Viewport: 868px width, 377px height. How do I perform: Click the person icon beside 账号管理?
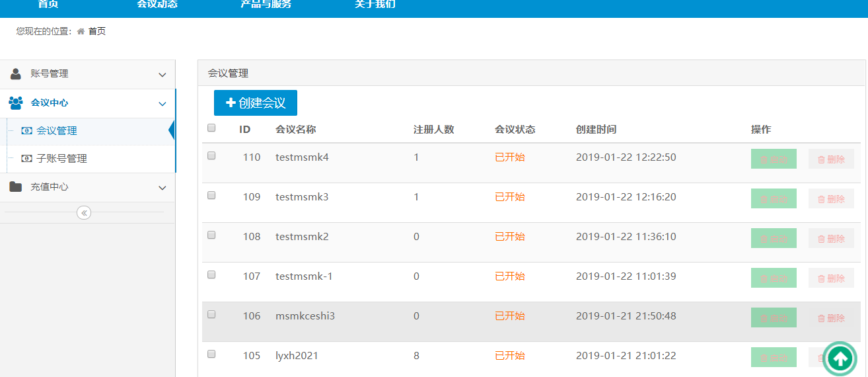click(16, 74)
